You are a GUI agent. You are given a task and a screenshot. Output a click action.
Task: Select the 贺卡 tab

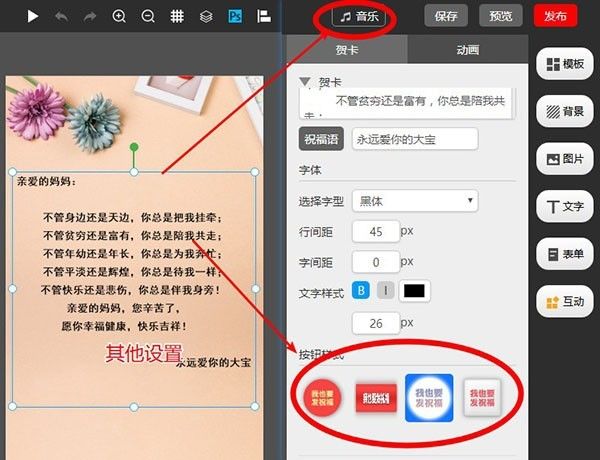coord(347,50)
